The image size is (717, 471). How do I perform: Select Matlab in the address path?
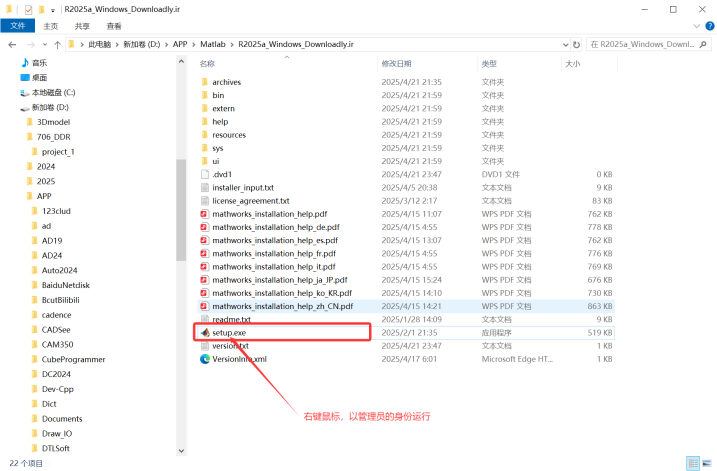tap(213, 44)
